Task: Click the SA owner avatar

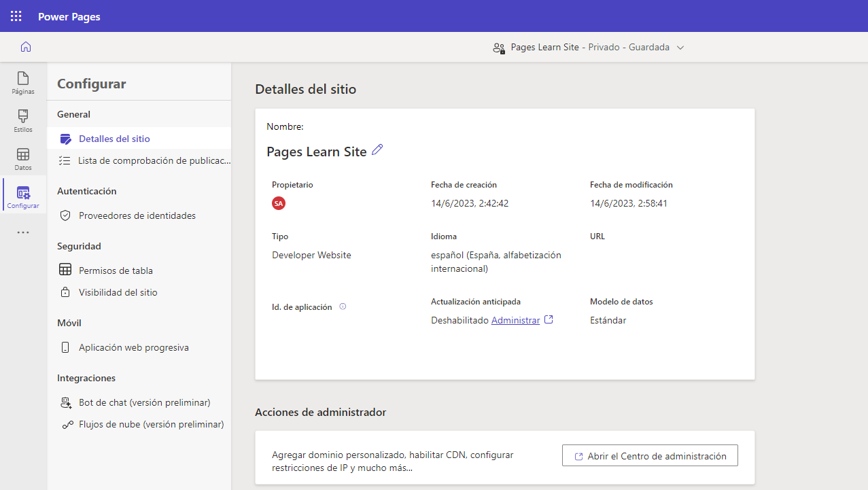Action: click(x=279, y=203)
